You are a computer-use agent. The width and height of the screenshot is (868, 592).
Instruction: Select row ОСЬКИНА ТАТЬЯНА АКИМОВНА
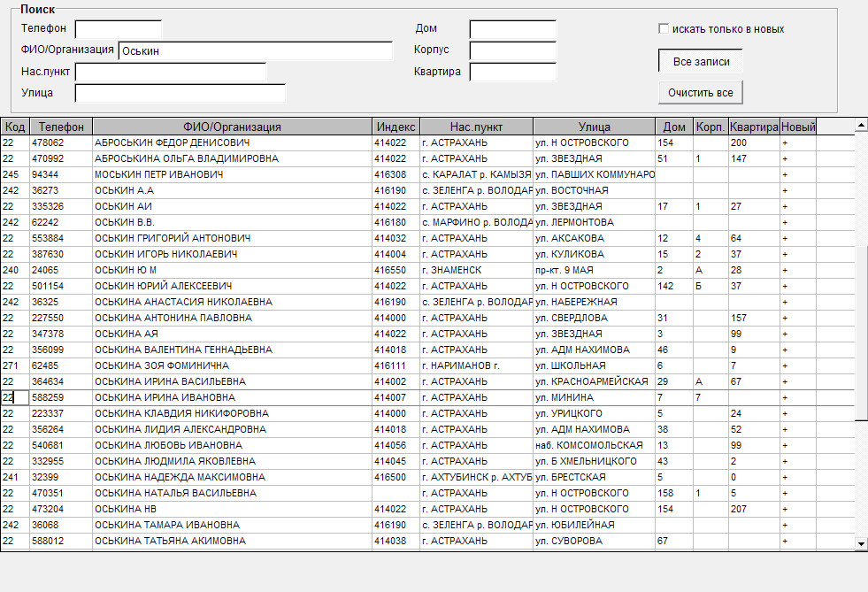pos(427,541)
